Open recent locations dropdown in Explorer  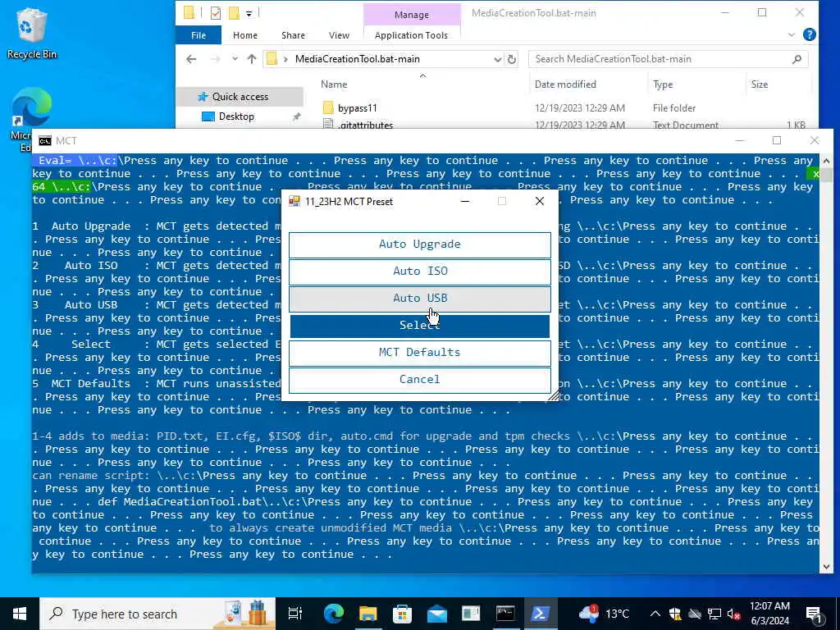(235, 59)
